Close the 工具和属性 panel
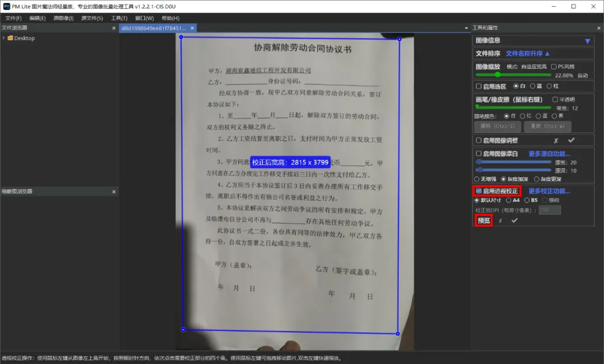Viewport: 604px width, 364px height. pyautogui.click(x=598, y=28)
